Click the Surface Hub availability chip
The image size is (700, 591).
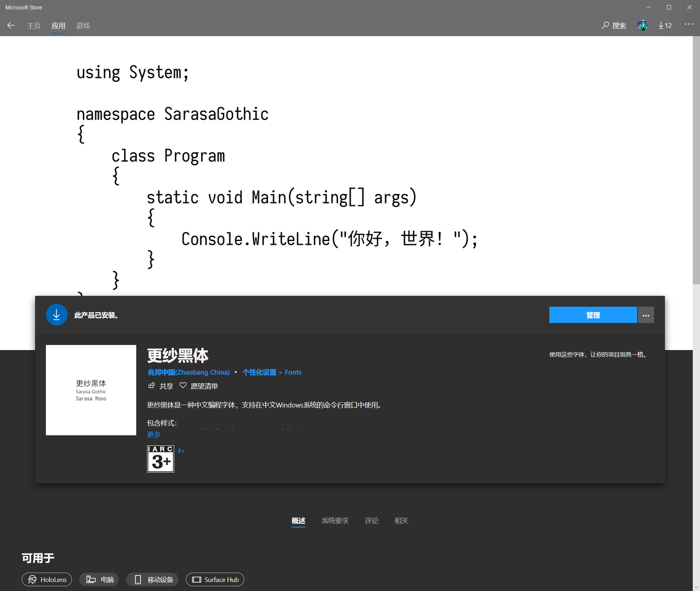(x=215, y=579)
